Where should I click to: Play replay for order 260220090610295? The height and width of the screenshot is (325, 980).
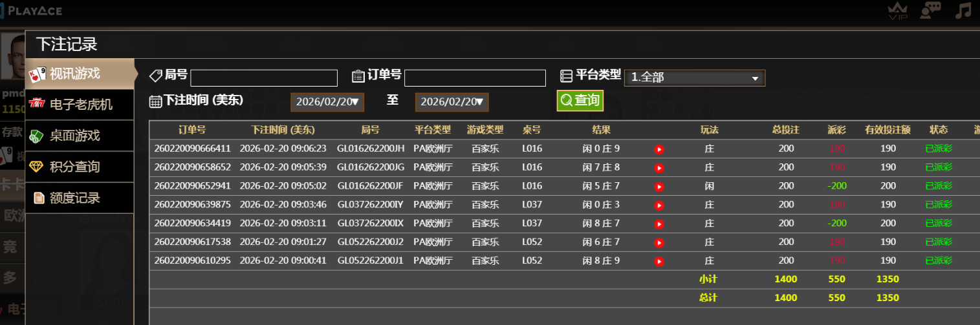(659, 262)
